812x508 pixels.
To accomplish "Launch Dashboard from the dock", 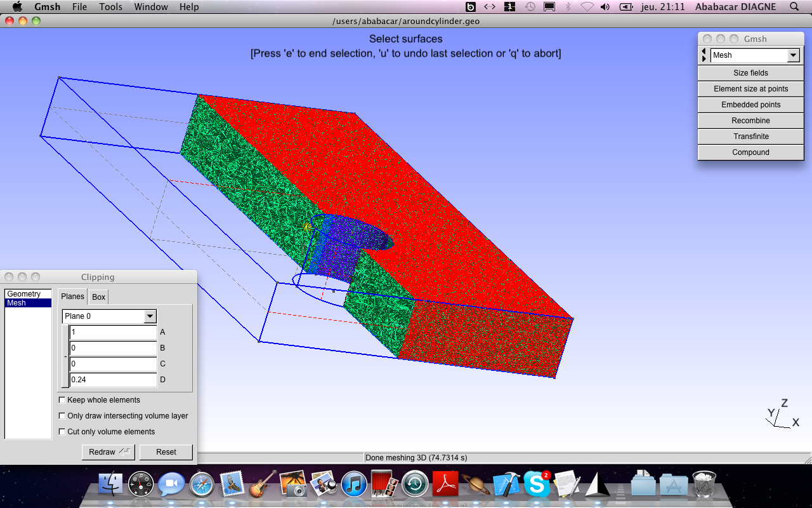I will coord(141,485).
